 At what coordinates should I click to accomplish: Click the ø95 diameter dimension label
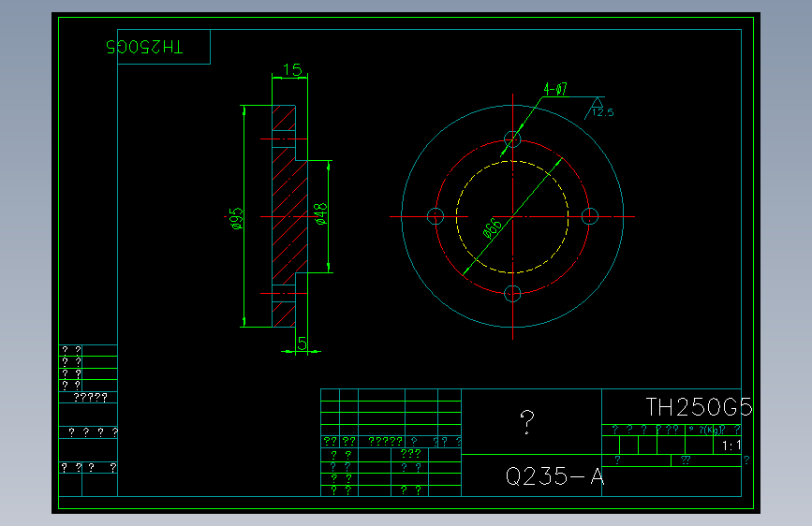[236, 218]
